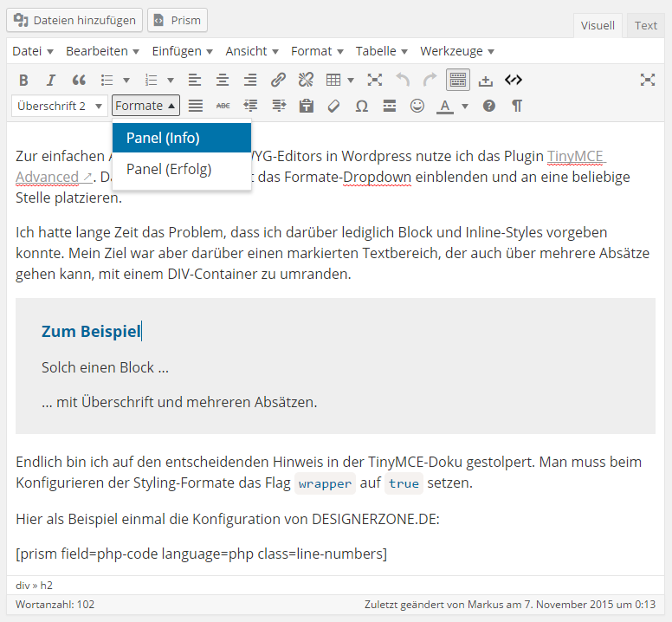Select Panel (Erfolg) format
This screenshot has width=672, height=622.
click(182, 169)
